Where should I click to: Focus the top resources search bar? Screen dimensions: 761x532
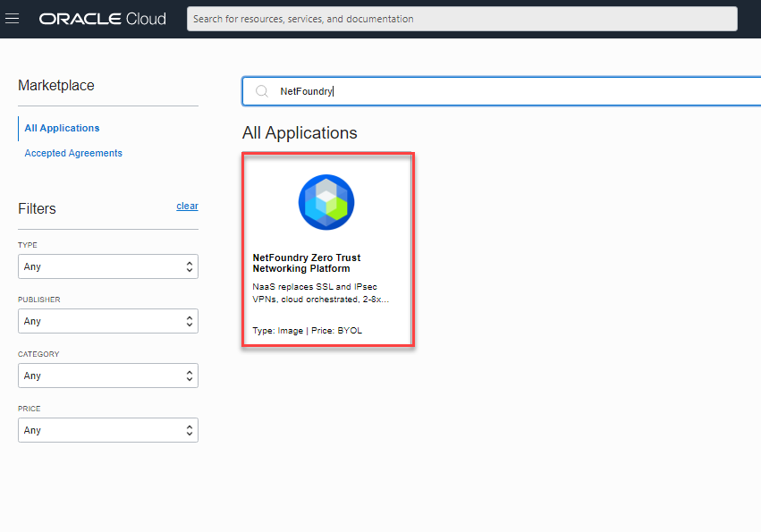pos(462,19)
